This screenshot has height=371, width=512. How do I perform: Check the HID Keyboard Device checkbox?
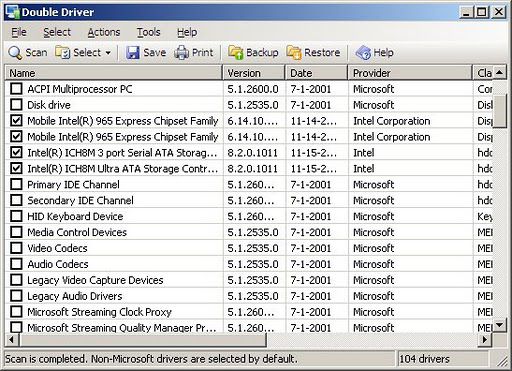[x=16, y=216]
